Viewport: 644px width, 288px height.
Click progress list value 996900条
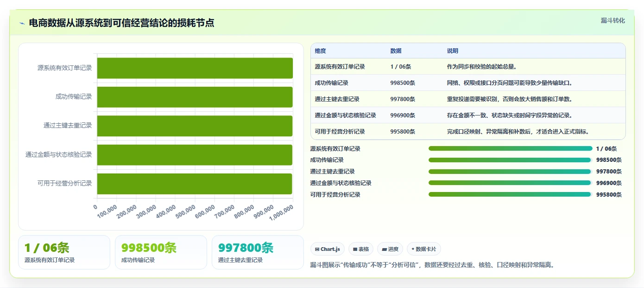[x=609, y=183]
